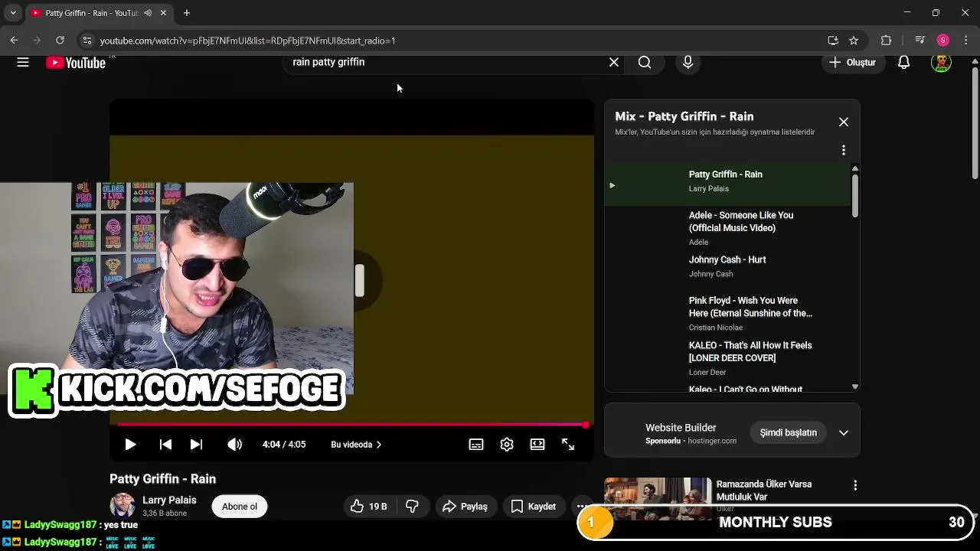
Task: Go back with browser back arrow
Action: 14,41
